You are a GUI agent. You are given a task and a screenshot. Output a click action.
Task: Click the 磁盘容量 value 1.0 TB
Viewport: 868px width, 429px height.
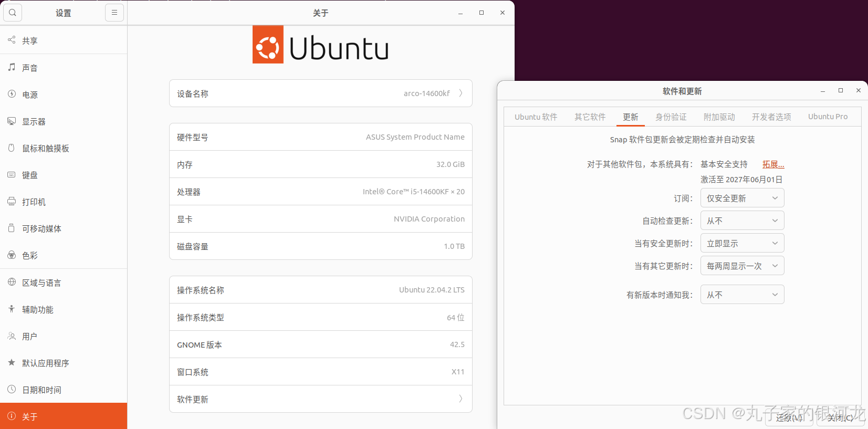[x=454, y=246]
